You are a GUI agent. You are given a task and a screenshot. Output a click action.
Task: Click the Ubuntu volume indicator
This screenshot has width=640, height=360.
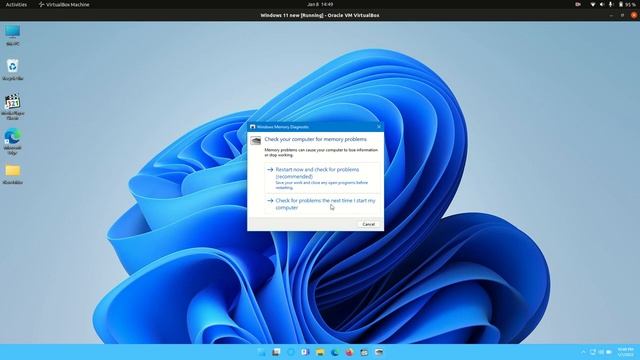point(602,4)
